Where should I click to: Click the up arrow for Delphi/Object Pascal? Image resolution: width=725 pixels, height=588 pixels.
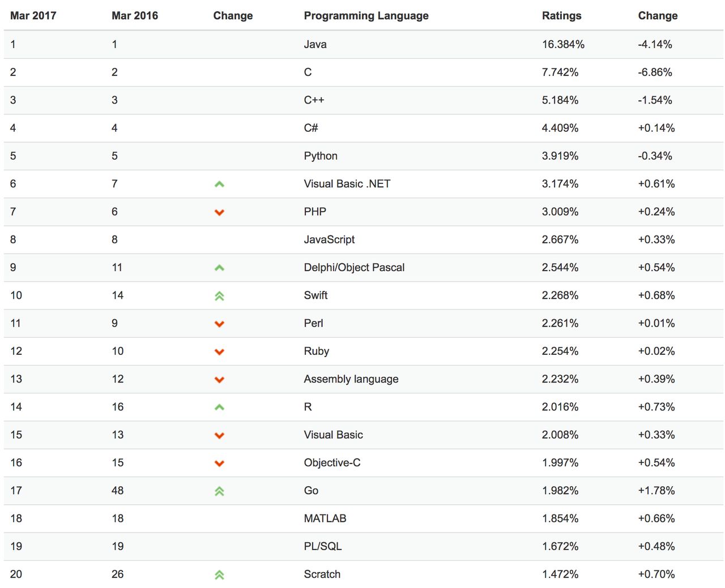coord(219,268)
